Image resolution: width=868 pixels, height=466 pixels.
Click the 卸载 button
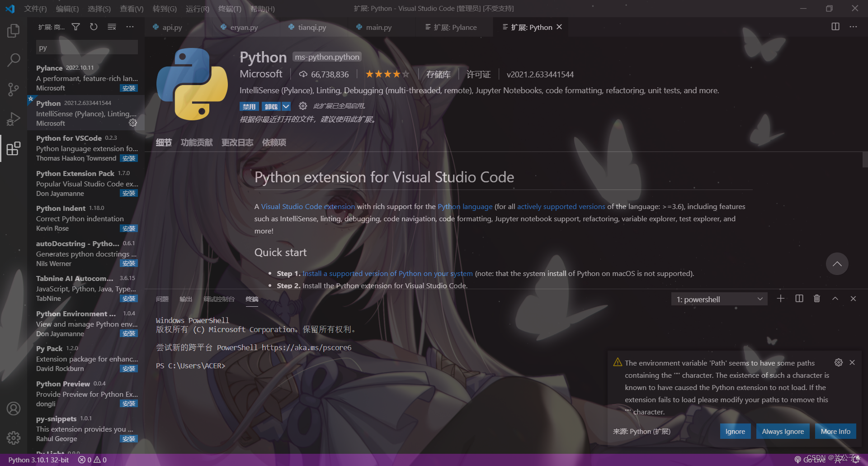click(x=271, y=106)
